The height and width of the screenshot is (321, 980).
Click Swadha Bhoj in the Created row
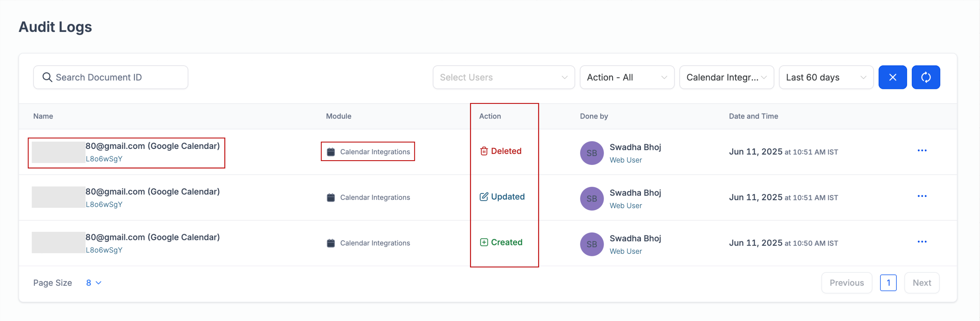pos(635,238)
